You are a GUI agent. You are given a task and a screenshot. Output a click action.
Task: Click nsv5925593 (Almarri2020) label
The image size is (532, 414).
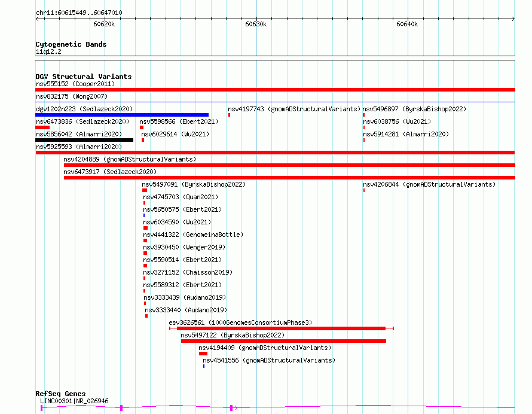pos(79,147)
